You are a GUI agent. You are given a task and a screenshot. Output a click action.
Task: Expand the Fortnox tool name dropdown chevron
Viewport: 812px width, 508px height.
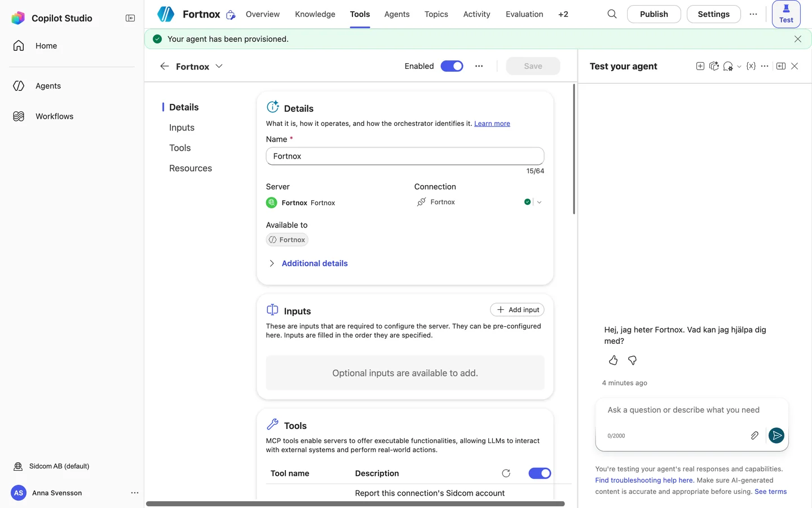219,66
